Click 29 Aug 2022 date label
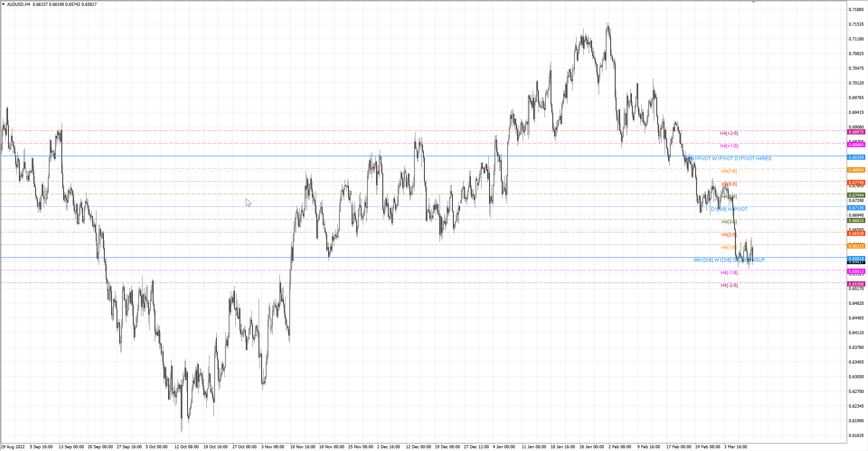This screenshot has width=868, height=451. 13,447
